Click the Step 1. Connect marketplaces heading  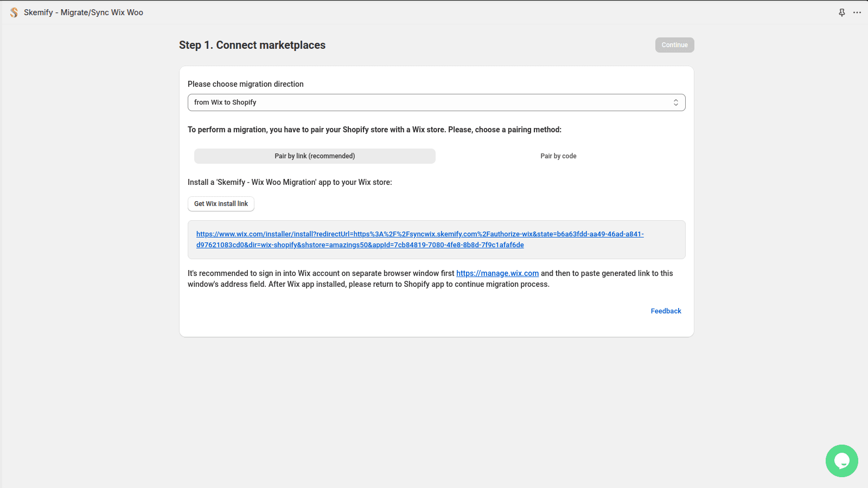(252, 46)
